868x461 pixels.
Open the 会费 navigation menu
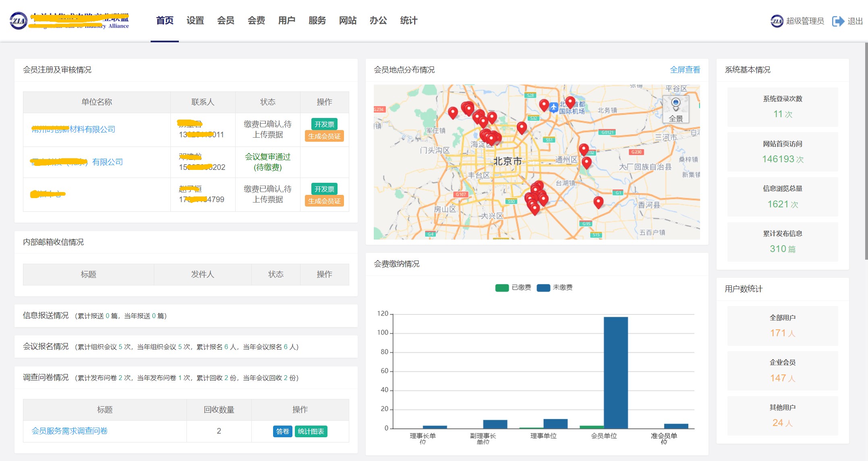click(256, 21)
